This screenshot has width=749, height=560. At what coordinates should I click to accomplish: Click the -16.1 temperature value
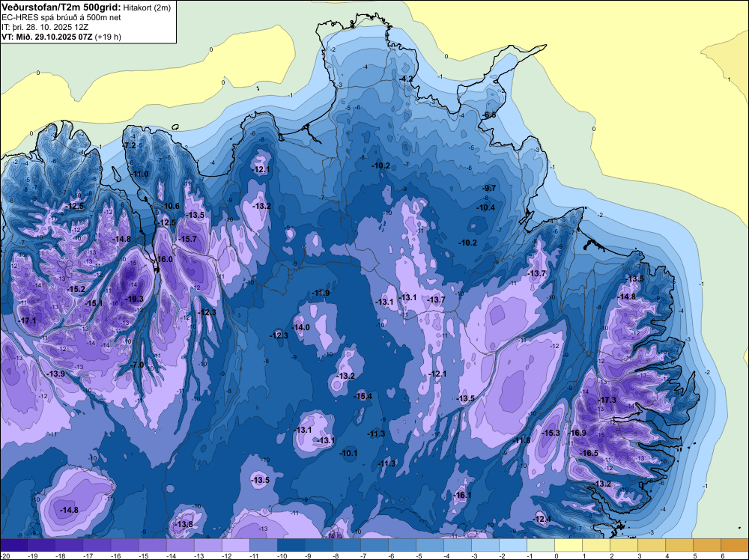pos(462,496)
